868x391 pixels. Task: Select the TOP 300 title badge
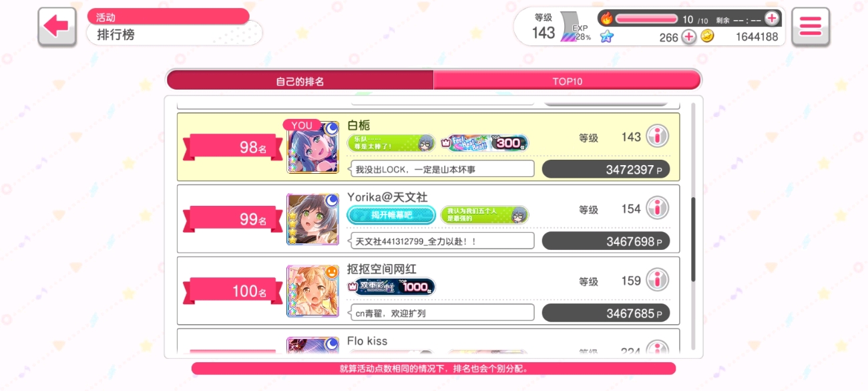tap(484, 143)
